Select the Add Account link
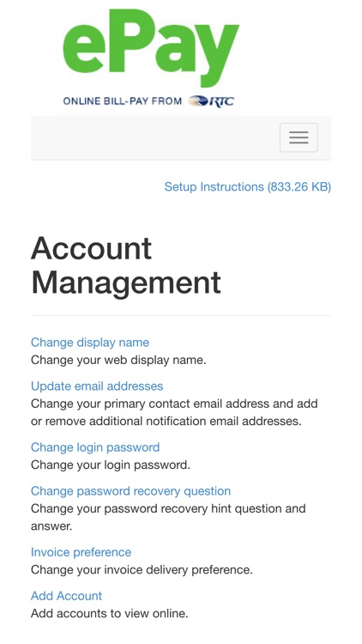362x644 pixels. coord(67,596)
